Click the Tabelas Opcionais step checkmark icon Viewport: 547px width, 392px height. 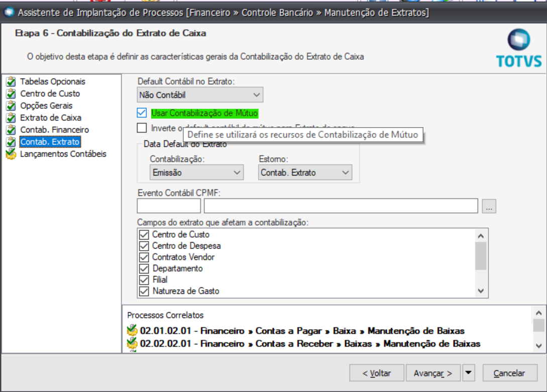point(11,81)
